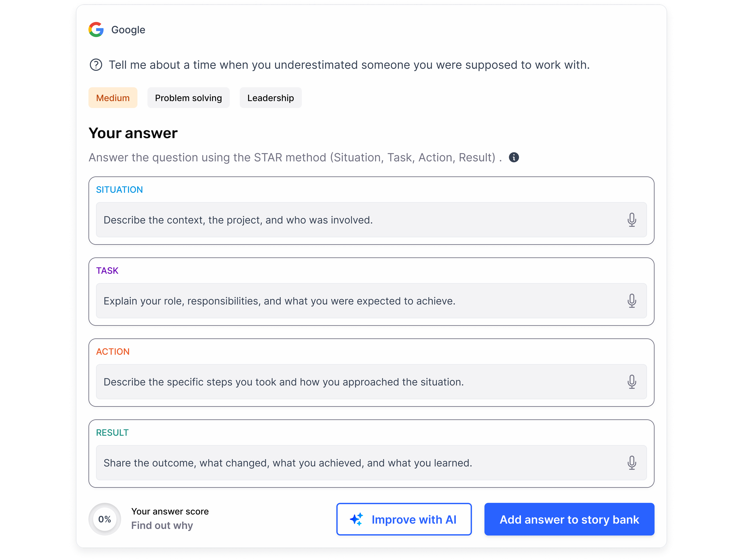Select the Medium difficulty tag
743x560 pixels.
click(x=113, y=98)
